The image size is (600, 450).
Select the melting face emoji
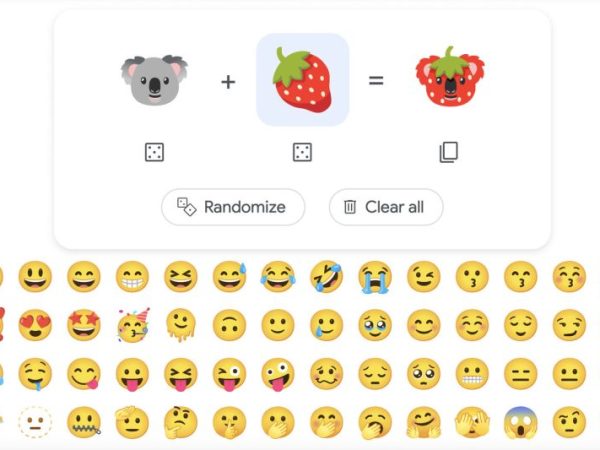[181, 325]
